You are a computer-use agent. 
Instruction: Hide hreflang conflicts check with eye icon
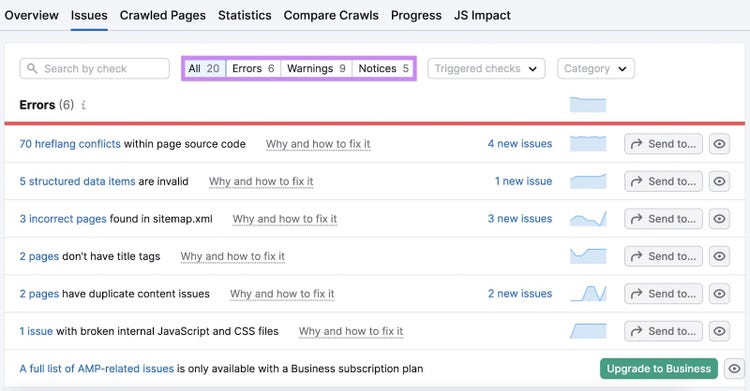(x=719, y=144)
